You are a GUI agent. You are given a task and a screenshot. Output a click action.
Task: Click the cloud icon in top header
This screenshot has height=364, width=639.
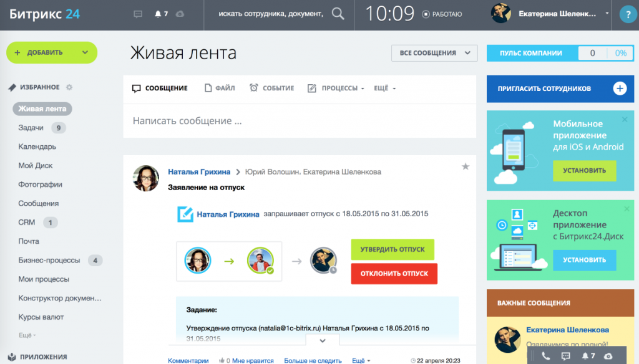pyautogui.click(x=180, y=14)
